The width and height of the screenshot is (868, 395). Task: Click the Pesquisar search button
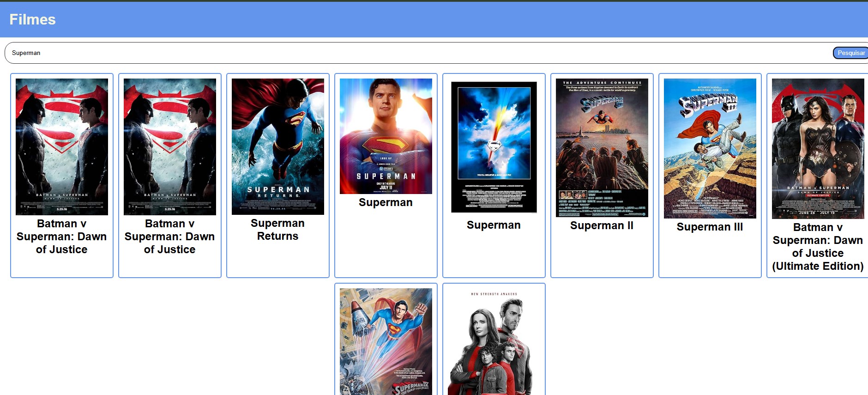coord(850,53)
